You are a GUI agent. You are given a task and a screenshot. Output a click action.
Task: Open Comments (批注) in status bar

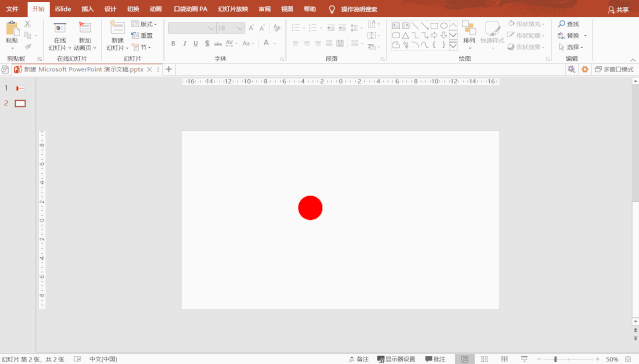[435, 359]
